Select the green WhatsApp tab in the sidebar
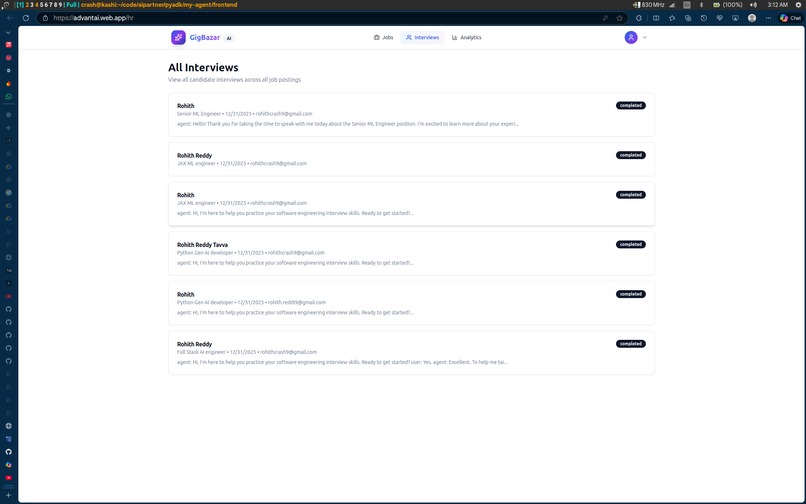The image size is (806, 504). pyautogui.click(x=8, y=97)
